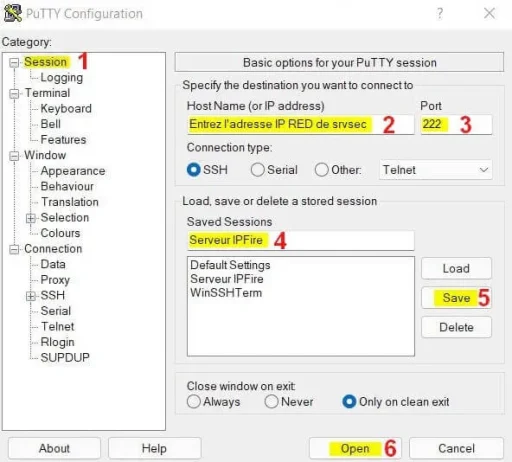Select Logging category in tree
The width and height of the screenshot is (512, 462).
62,78
